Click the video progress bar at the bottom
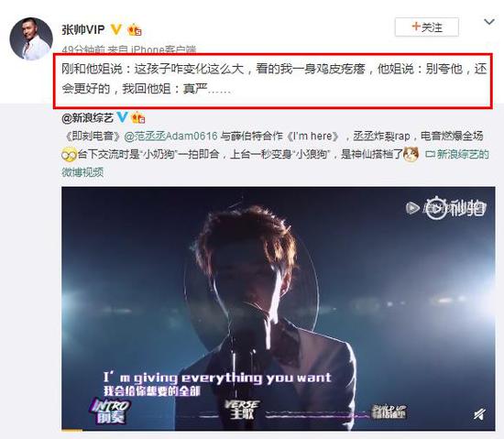Image resolution: width=504 pixels, height=439 pixels. [x=279, y=430]
